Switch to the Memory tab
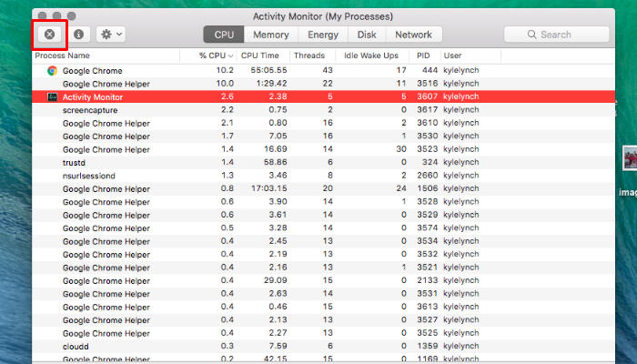Viewport: 637px width, 364px height. click(270, 35)
